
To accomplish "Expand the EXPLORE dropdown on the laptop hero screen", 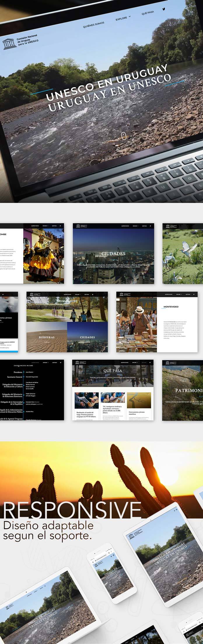I will (x=123, y=18).
